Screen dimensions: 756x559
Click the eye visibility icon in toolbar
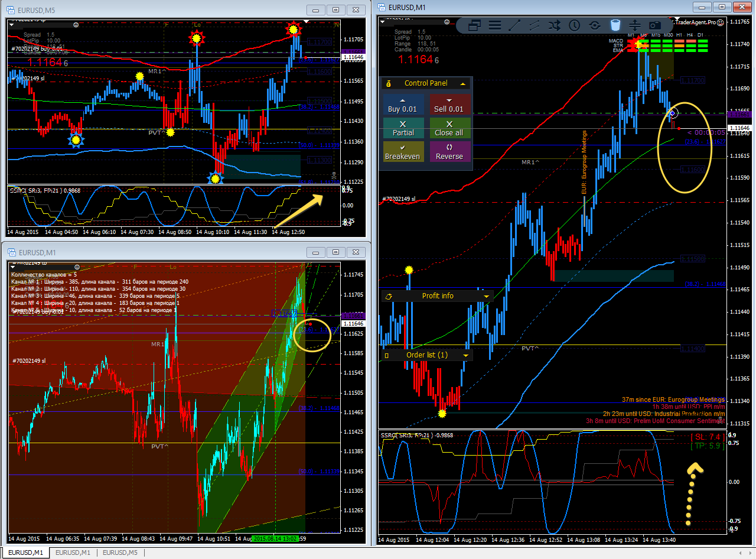pos(595,25)
